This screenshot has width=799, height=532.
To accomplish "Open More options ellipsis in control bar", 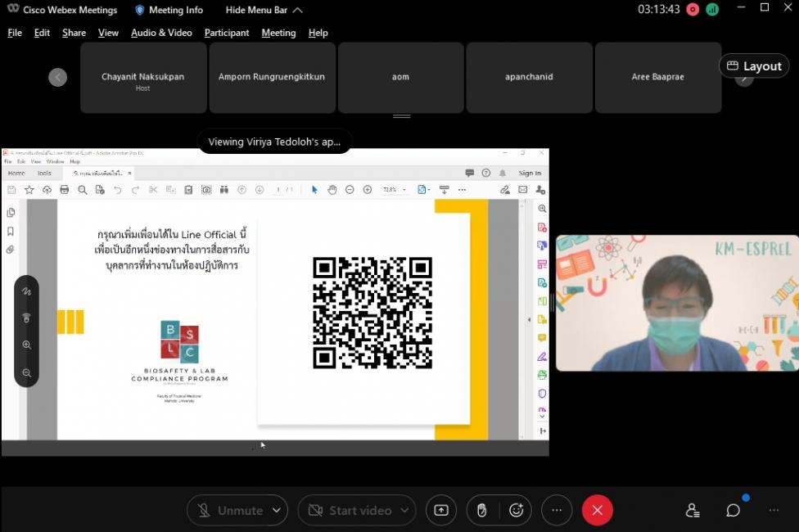I will point(557,510).
